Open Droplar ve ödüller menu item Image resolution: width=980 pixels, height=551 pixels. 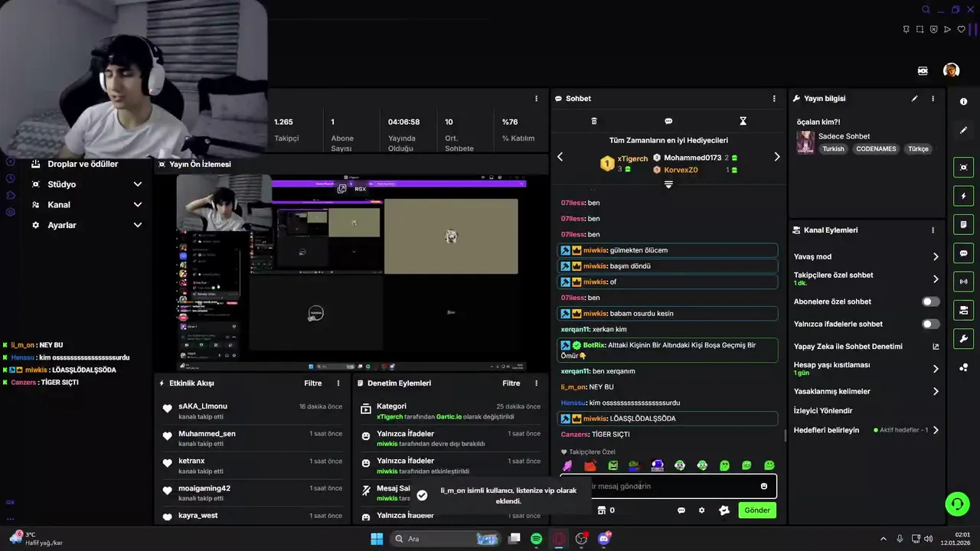(x=83, y=164)
